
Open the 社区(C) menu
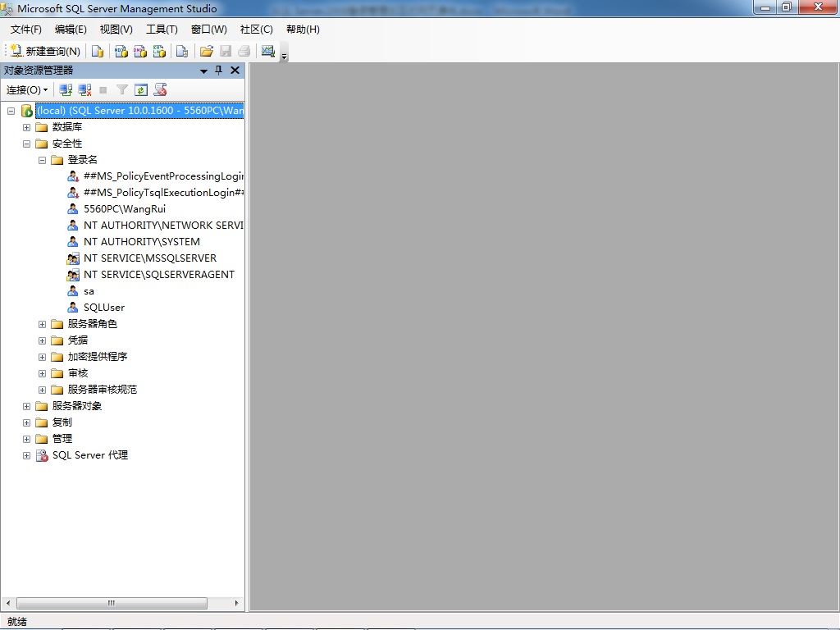coord(257,30)
